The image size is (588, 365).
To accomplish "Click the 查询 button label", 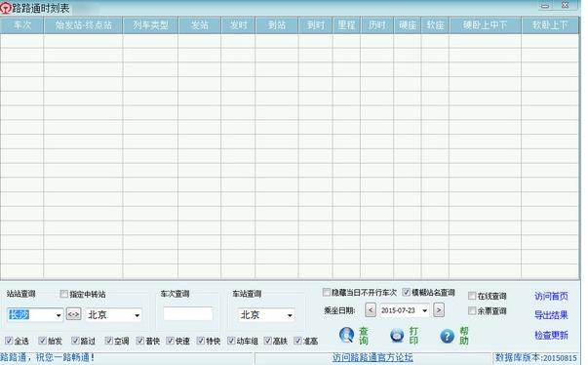I will (364, 336).
